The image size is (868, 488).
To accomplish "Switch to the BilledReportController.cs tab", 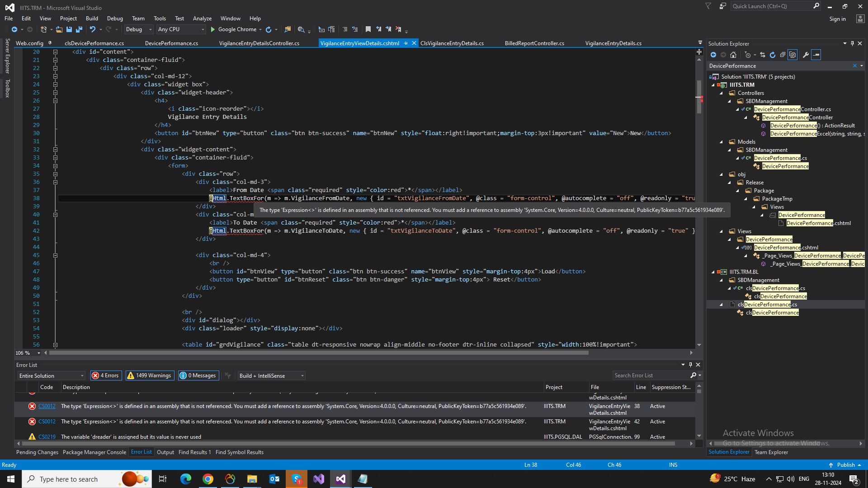I will pyautogui.click(x=534, y=43).
